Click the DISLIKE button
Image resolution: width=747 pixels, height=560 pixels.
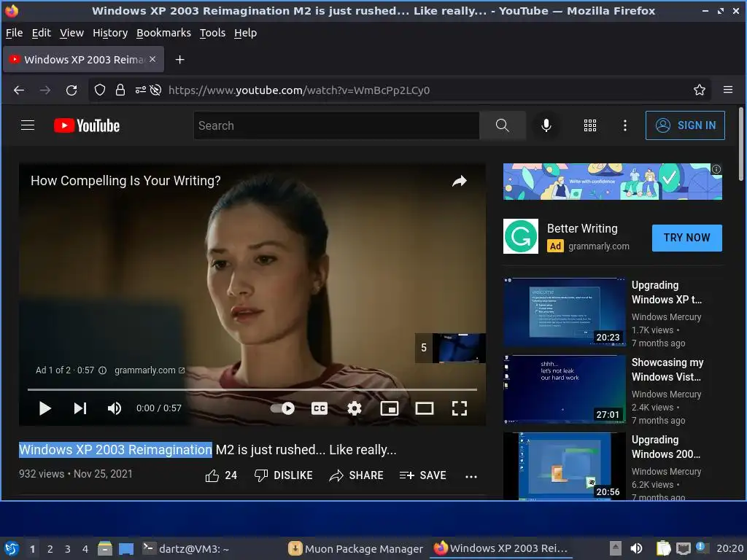(284, 475)
